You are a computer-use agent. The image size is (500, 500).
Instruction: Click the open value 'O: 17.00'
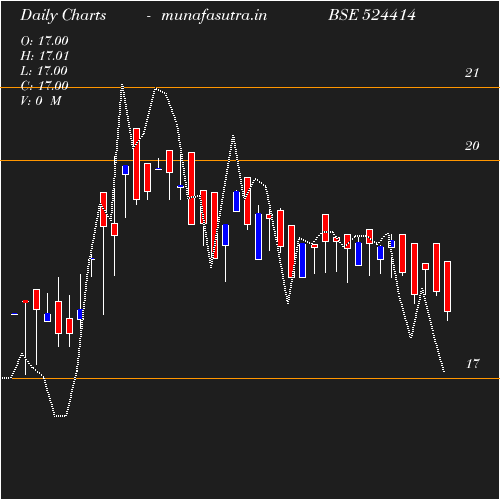pyautogui.click(x=44, y=41)
